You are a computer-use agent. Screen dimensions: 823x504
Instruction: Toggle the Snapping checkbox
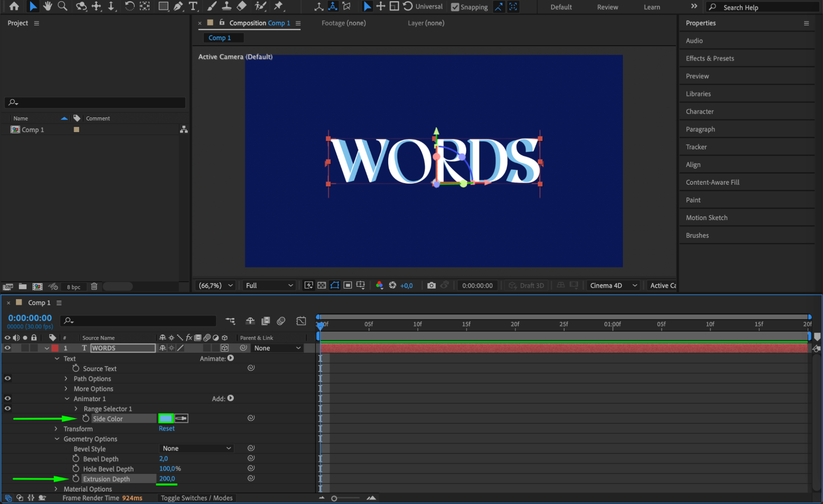coord(455,7)
